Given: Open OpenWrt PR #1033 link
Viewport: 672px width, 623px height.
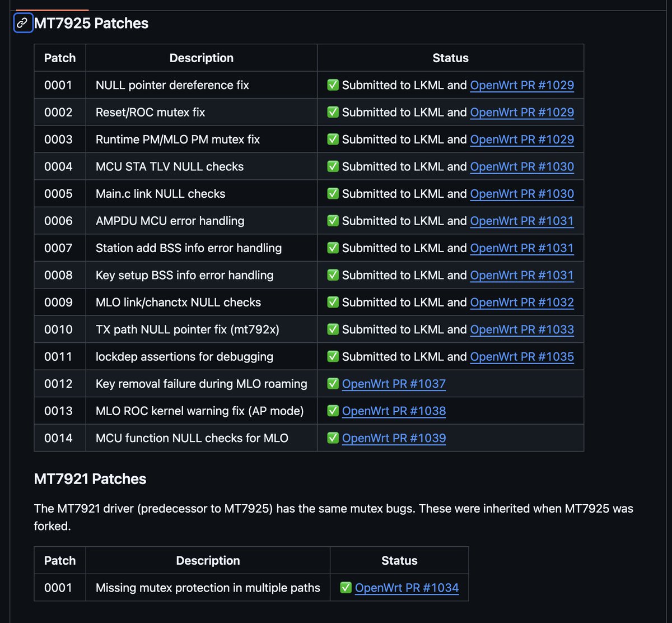Looking at the screenshot, I should 522,329.
